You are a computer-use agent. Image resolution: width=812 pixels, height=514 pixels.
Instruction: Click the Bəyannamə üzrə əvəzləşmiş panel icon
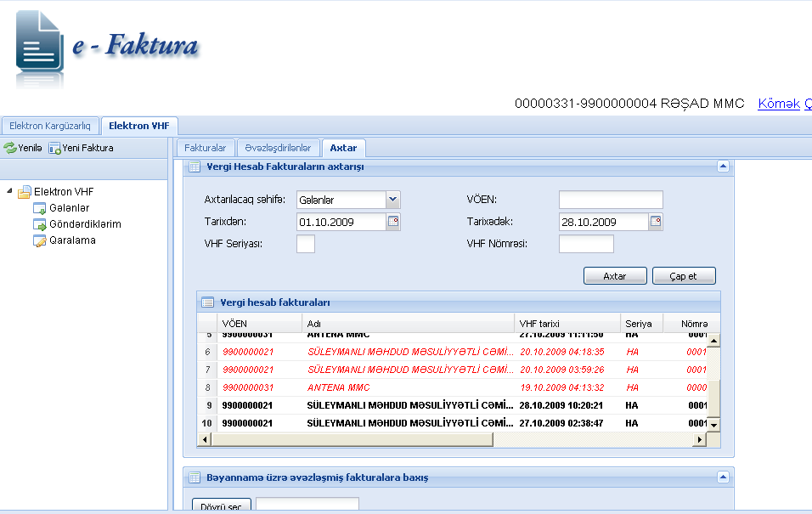coord(195,477)
